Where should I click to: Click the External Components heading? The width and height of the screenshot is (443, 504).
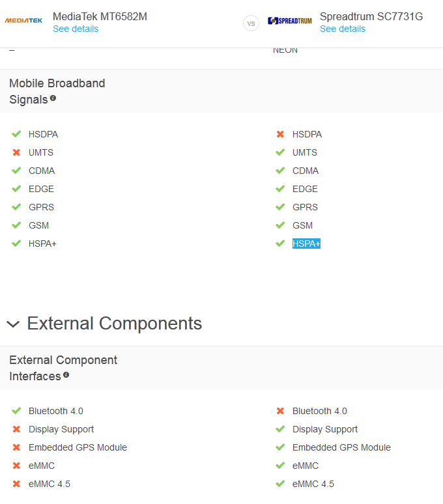[115, 324]
